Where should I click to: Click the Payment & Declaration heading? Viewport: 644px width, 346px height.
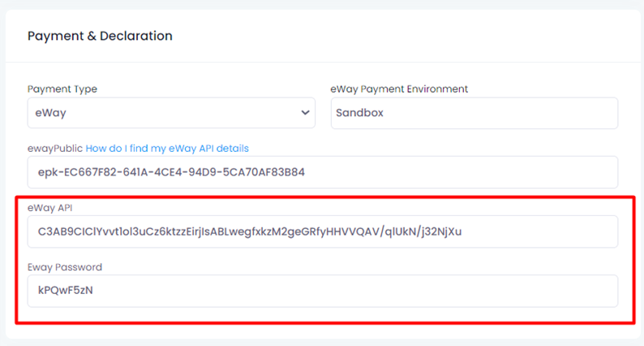100,36
